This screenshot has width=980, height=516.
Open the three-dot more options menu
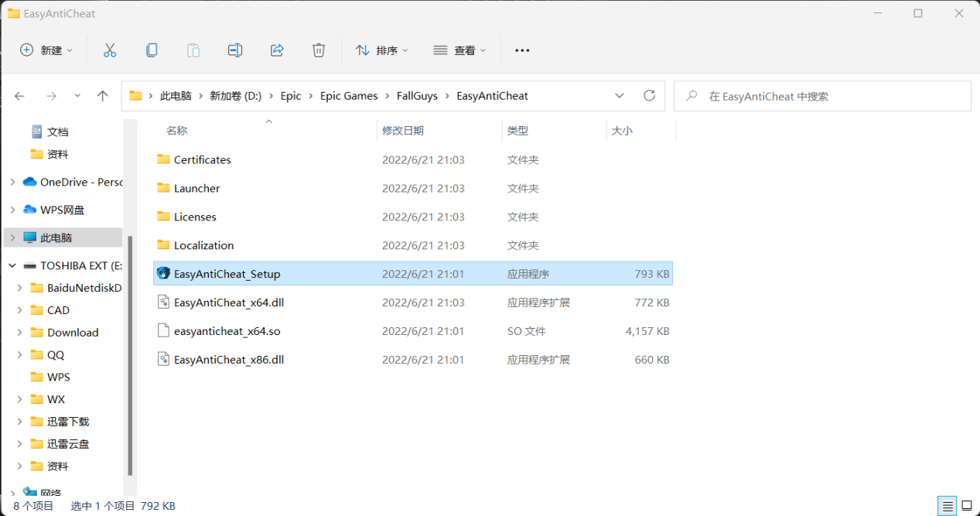tap(522, 50)
